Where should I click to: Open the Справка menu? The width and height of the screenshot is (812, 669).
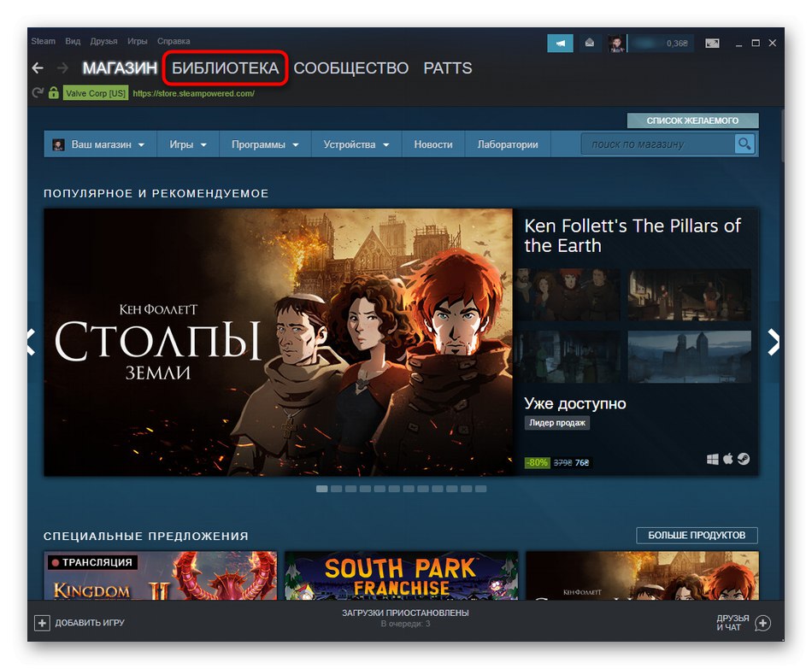click(x=174, y=41)
